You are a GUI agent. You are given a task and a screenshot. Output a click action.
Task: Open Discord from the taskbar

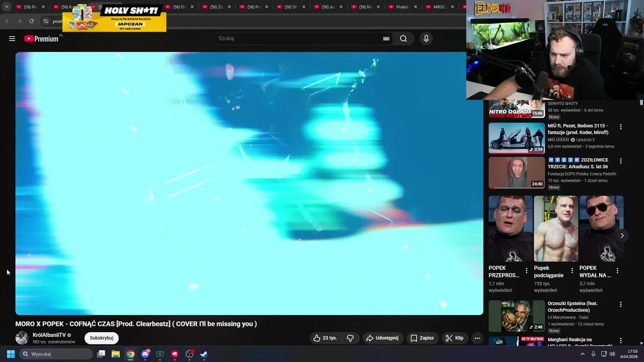coord(145,354)
